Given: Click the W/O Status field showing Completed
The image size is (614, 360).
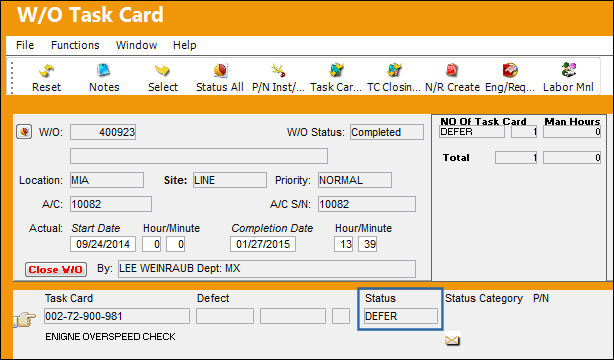Looking at the screenshot, I should 386,132.
